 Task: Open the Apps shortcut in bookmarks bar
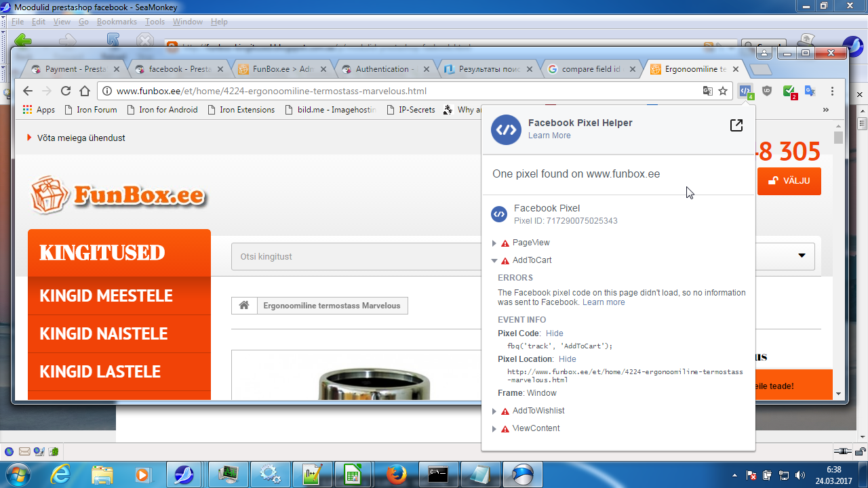[x=39, y=110]
